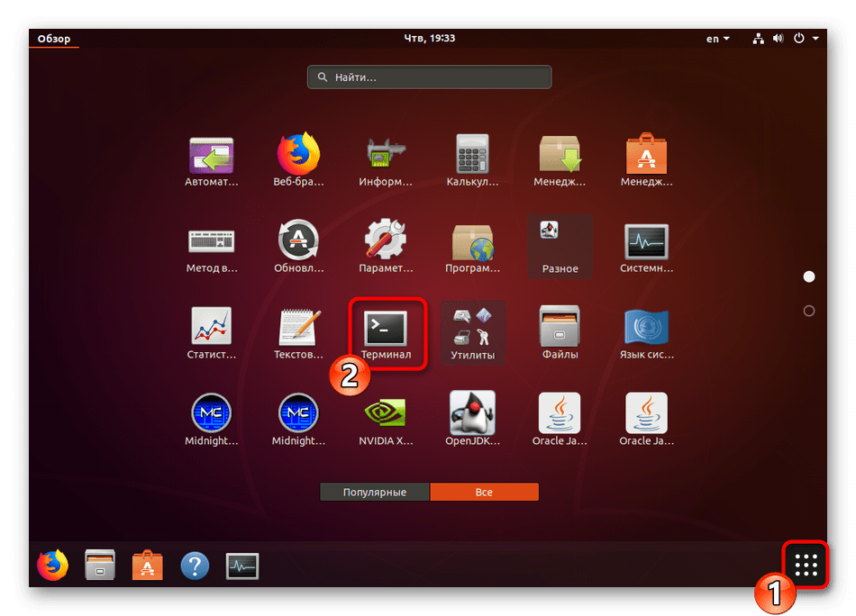Viewport: 856px width, 616px height.
Task: Open the system power menu
Action: click(805, 39)
